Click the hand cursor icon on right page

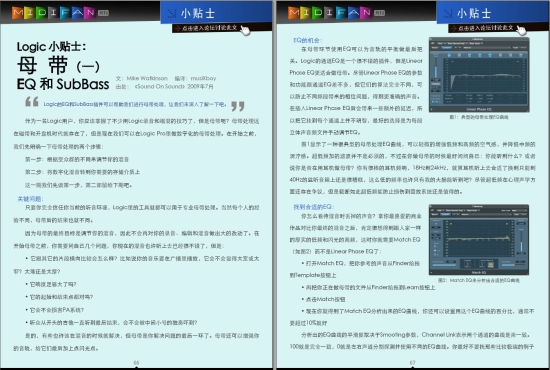pyautogui.click(x=521, y=30)
